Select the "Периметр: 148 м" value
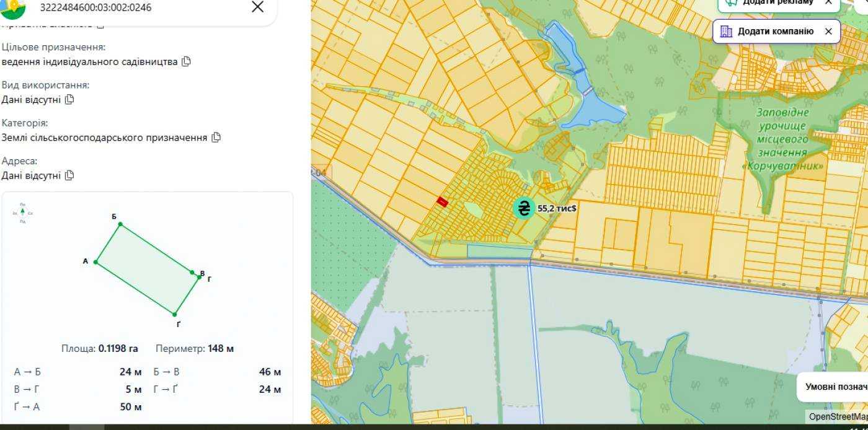Image resolution: width=868 pixels, height=430 pixels. click(195, 348)
